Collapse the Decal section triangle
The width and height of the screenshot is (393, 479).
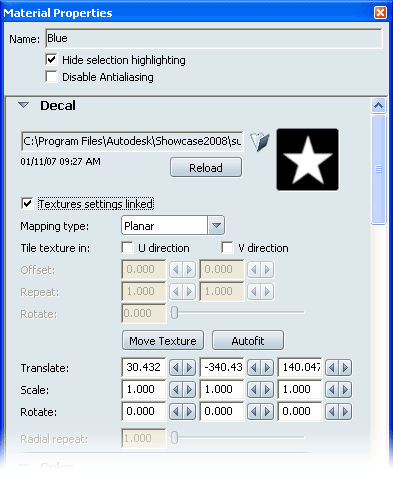coord(23,105)
